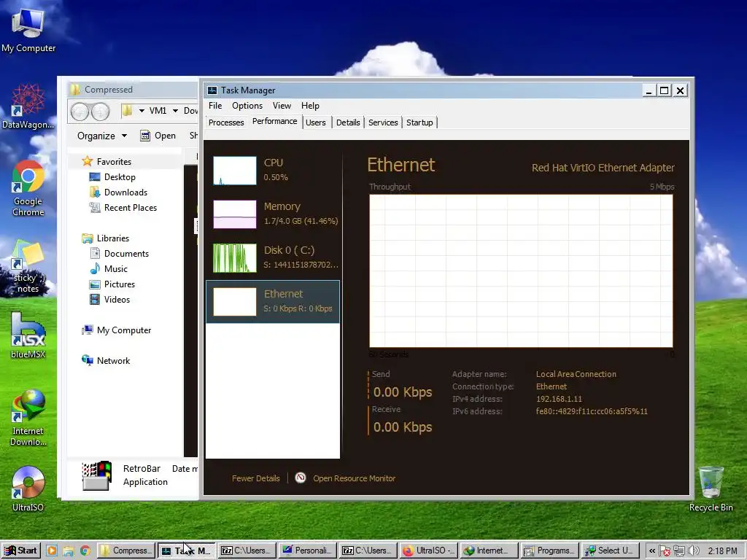747x560 pixels.
Task: Switch to Select U... taskbar button
Action: [x=610, y=551]
